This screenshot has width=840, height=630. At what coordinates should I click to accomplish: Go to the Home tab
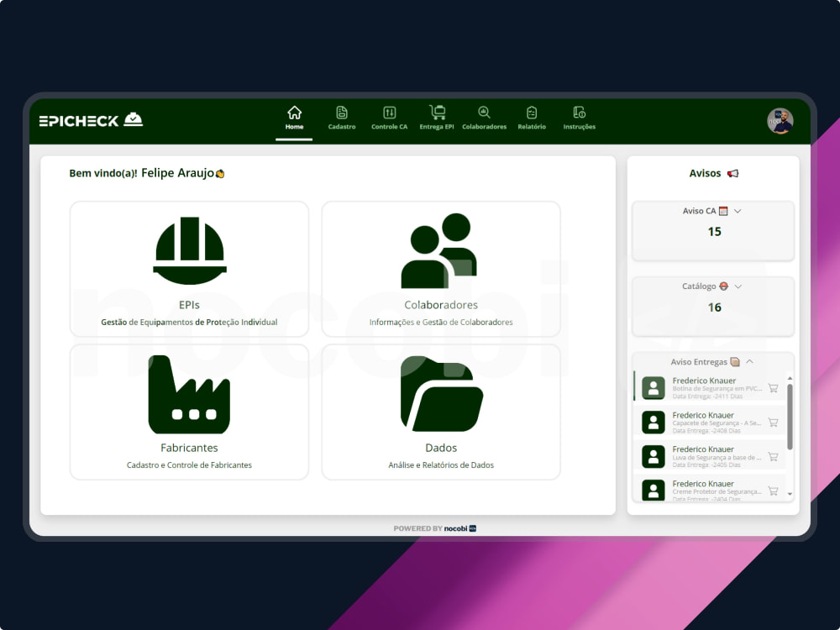pos(294,119)
